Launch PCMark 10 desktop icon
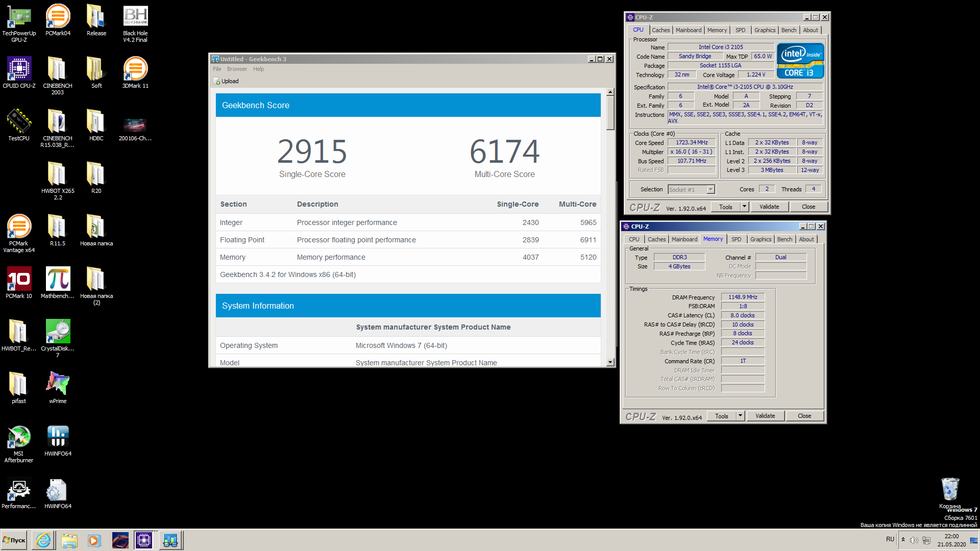This screenshot has width=980, height=551. (19, 283)
